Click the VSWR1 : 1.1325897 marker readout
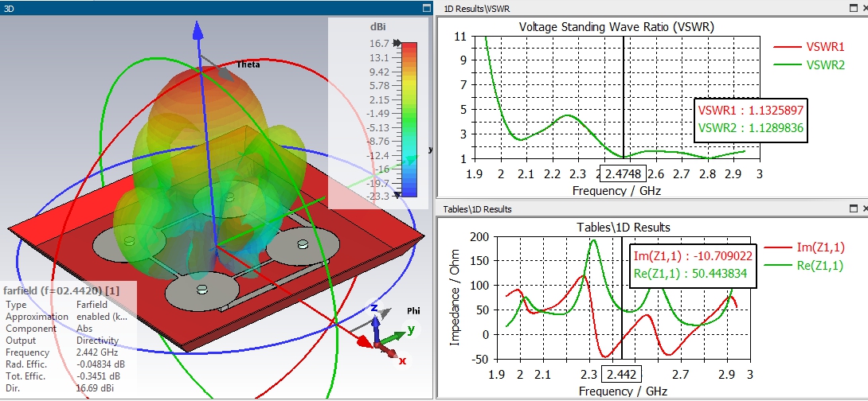Screen dimensions: 868x401 [x=751, y=109]
